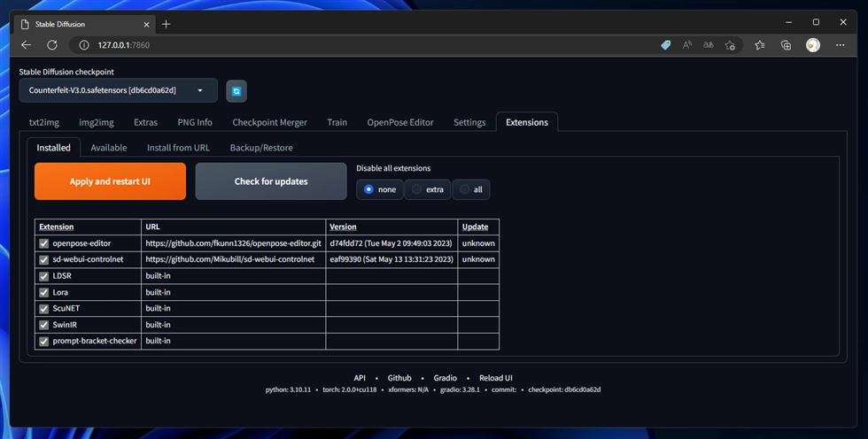The image size is (868, 439).
Task: Uncheck the openpose-editor extension
Action: click(43, 243)
